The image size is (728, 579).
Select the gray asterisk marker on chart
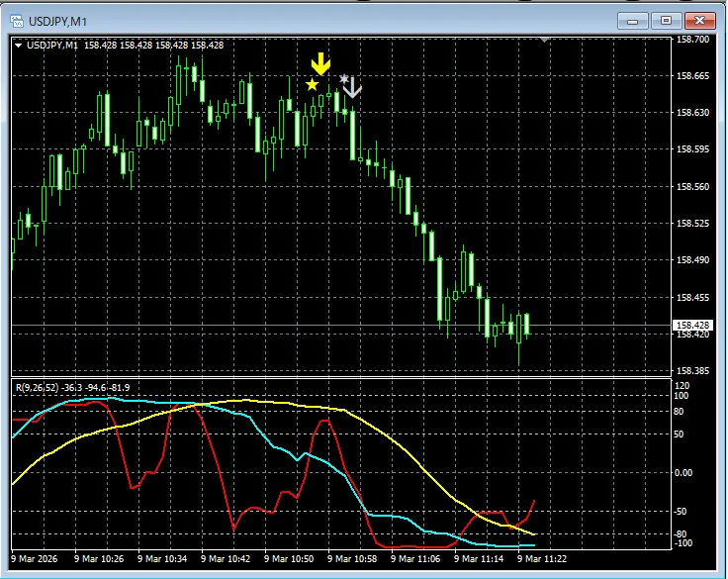343,78
